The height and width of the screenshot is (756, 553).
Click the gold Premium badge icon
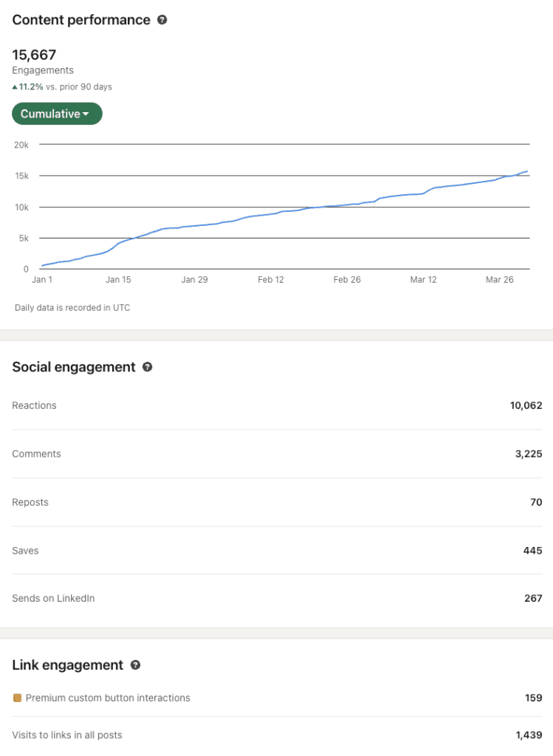pyautogui.click(x=17, y=698)
